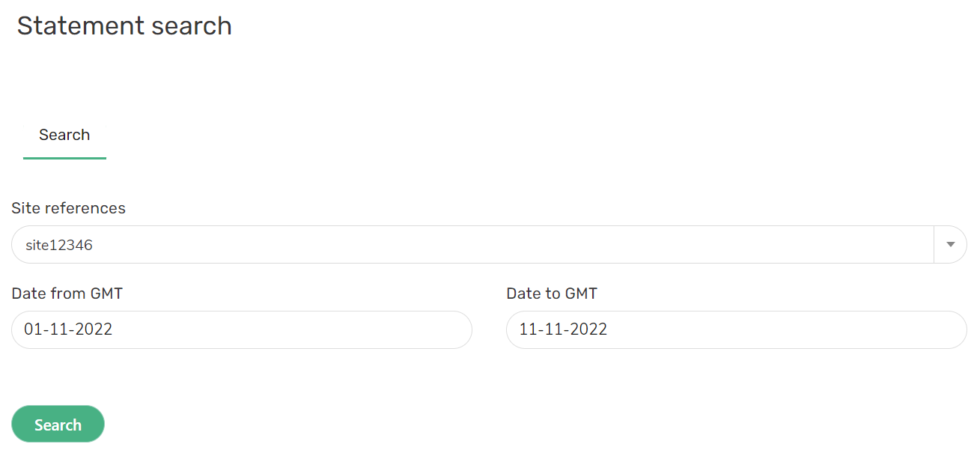Image resolution: width=980 pixels, height=456 pixels.
Task: Expand the site list with the caret
Action: (950, 245)
